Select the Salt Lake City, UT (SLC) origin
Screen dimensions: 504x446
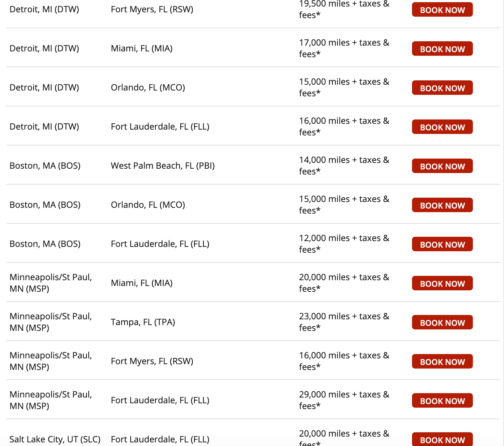click(55, 439)
